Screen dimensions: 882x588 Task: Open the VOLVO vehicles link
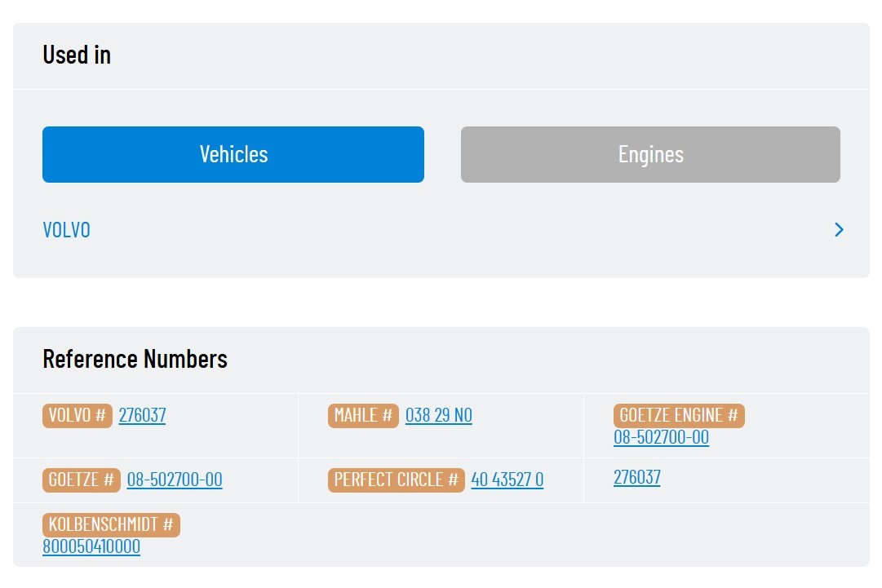(66, 229)
